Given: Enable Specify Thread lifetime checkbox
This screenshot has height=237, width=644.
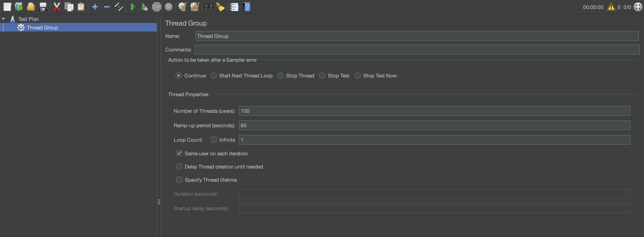Looking at the screenshot, I should [179, 180].
